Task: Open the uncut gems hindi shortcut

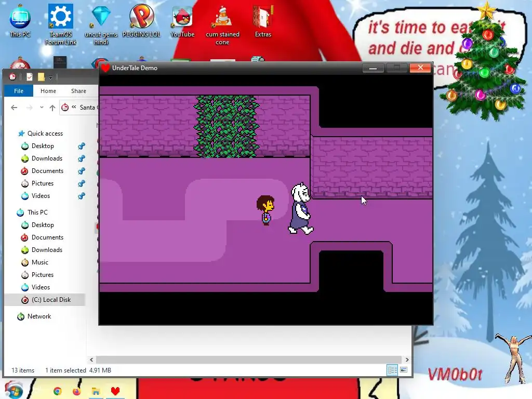Action: click(x=101, y=24)
